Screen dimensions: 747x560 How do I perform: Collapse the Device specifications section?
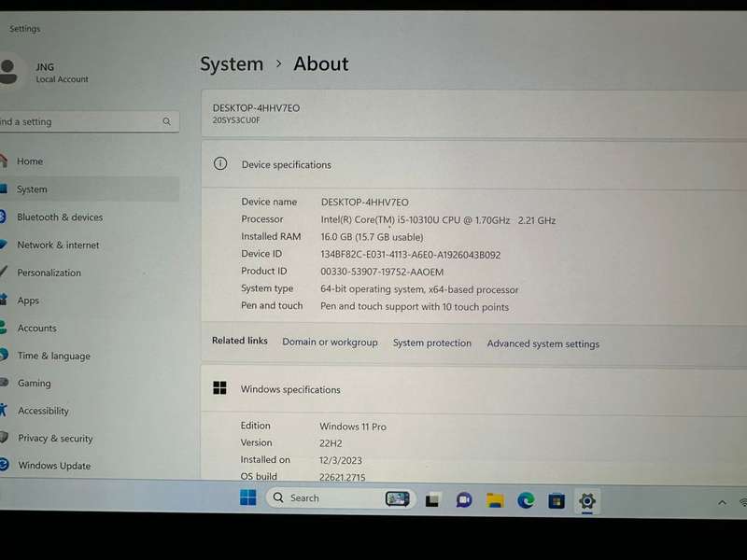pos(474,164)
